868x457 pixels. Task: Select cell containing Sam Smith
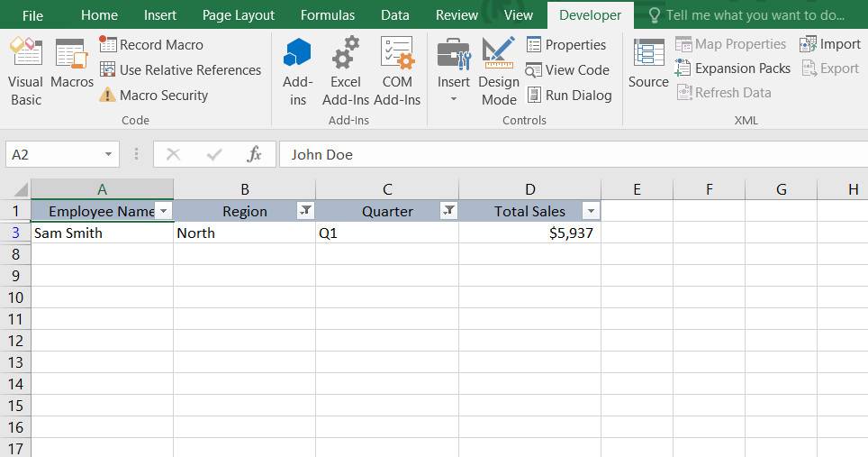[102, 233]
